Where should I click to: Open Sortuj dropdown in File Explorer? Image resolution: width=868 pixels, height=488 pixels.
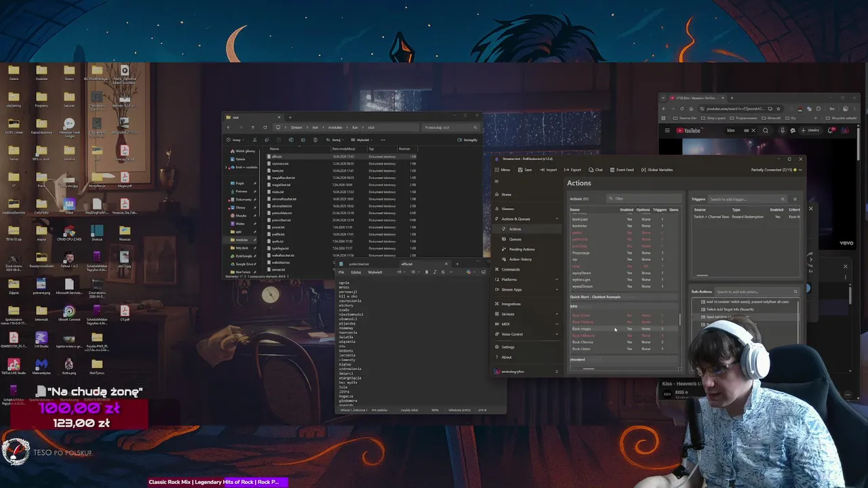coord(335,140)
